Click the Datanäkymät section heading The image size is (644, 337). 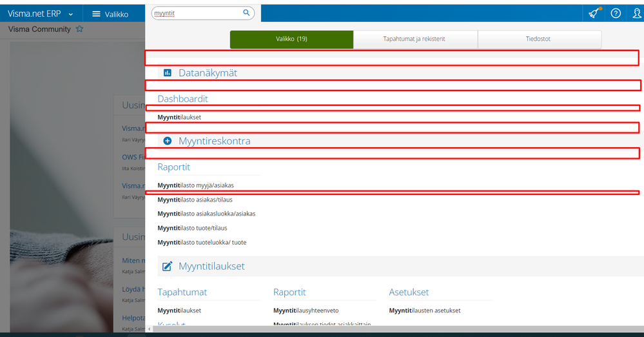(x=208, y=73)
